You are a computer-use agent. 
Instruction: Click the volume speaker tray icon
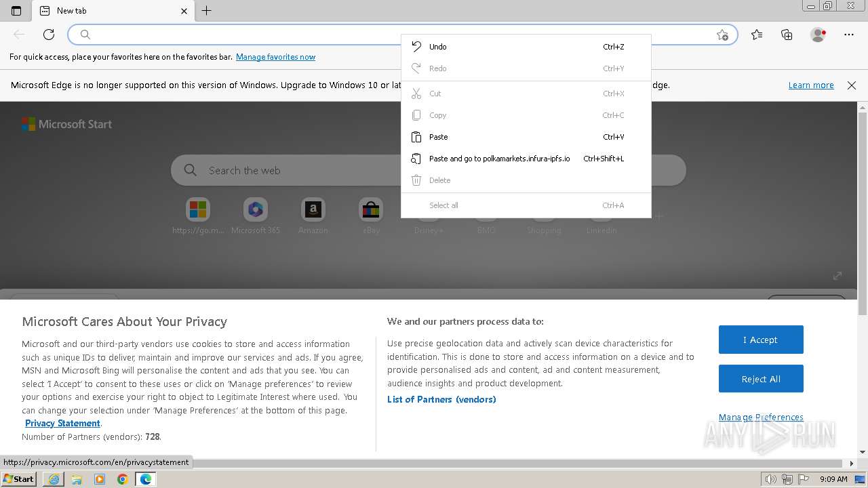click(771, 479)
